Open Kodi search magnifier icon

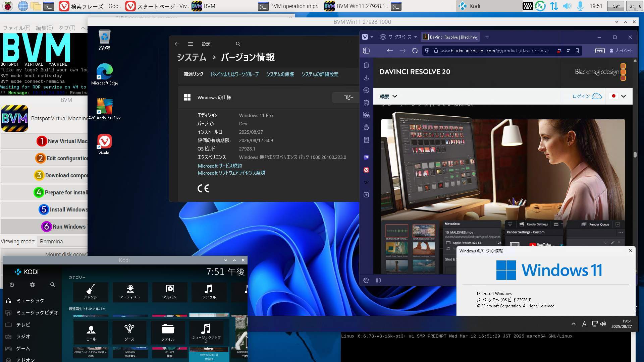[x=53, y=285]
